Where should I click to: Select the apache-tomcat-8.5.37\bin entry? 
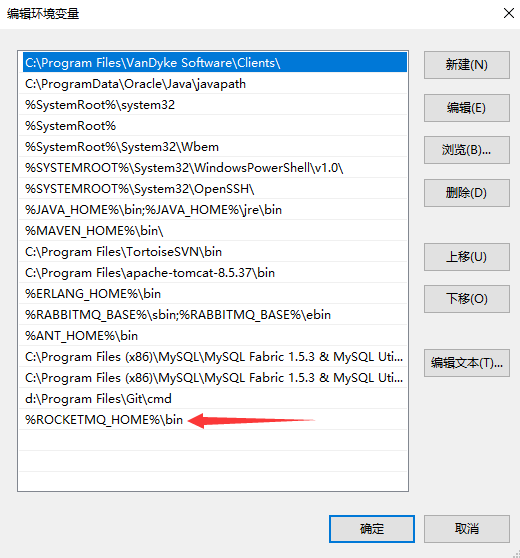pyautogui.click(x=213, y=273)
